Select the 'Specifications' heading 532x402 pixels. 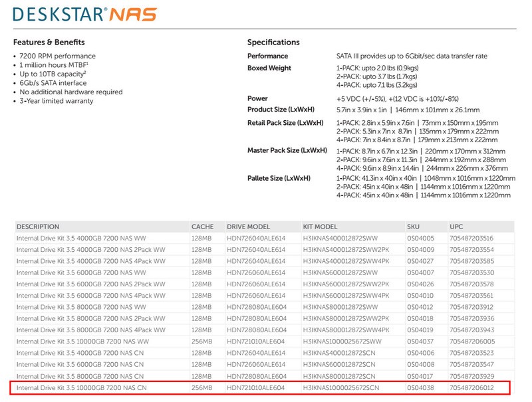pos(273,43)
